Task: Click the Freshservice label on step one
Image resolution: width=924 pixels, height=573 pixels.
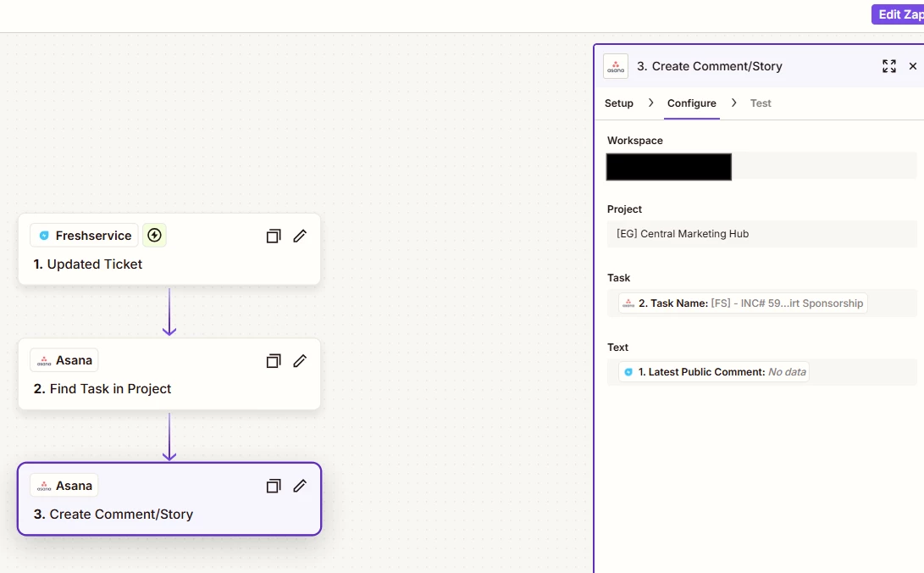Action: click(x=94, y=236)
